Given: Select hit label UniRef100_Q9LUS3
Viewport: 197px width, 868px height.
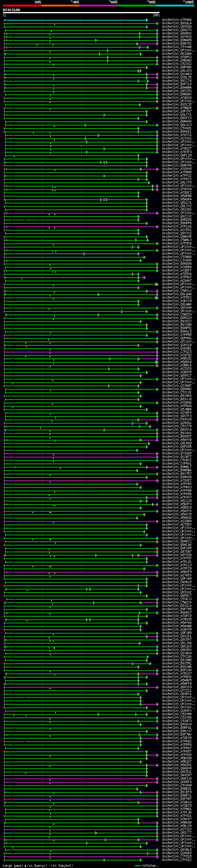Looking at the screenshot, I should point(177,71).
